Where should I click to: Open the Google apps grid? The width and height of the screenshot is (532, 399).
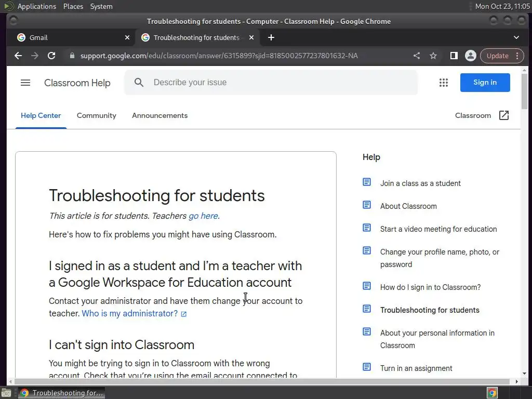tap(444, 83)
